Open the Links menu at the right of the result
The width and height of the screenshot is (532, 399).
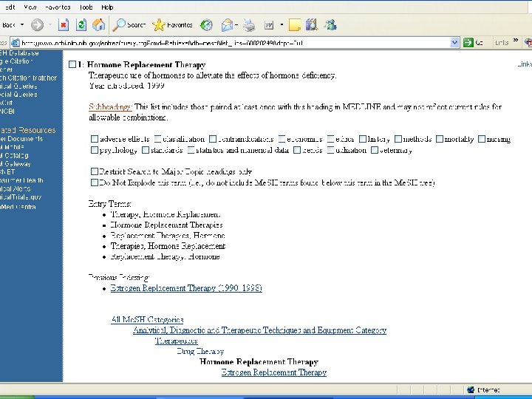click(525, 64)
